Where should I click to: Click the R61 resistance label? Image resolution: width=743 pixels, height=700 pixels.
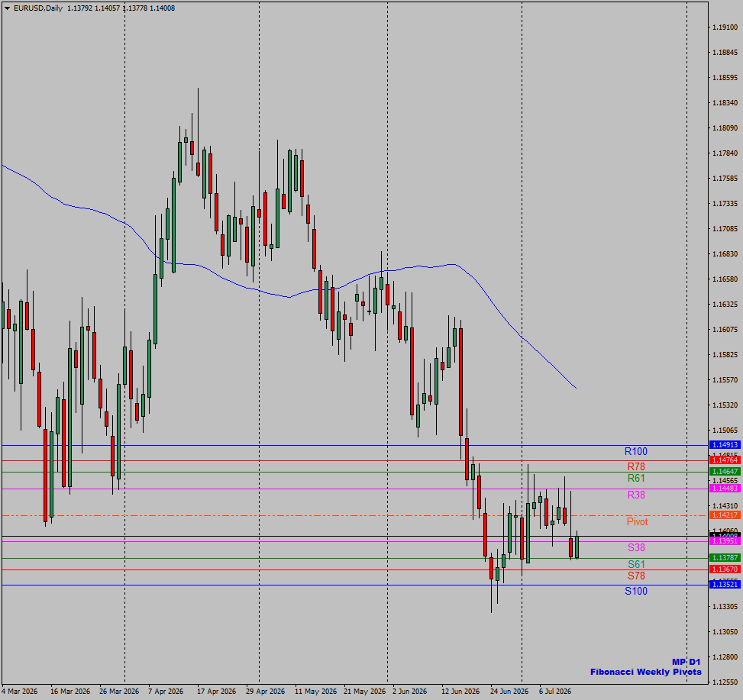pos(636,478)
